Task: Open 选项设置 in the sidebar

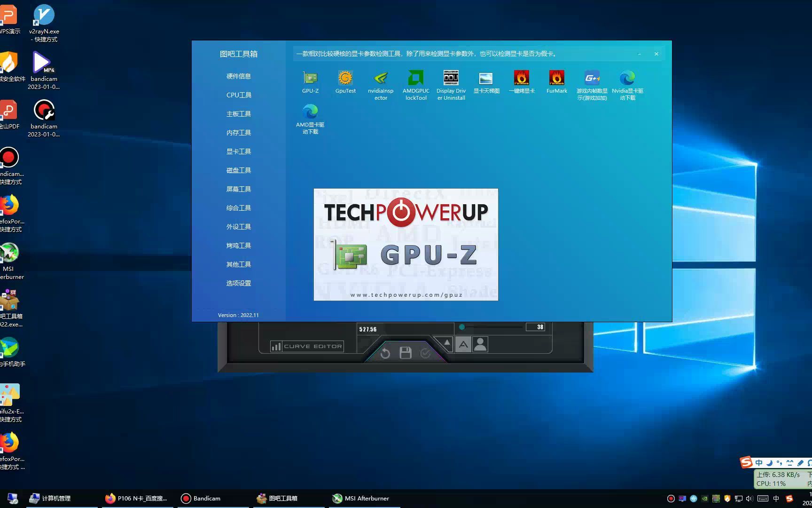Action: pyautogui.click(x=239, y=283)
